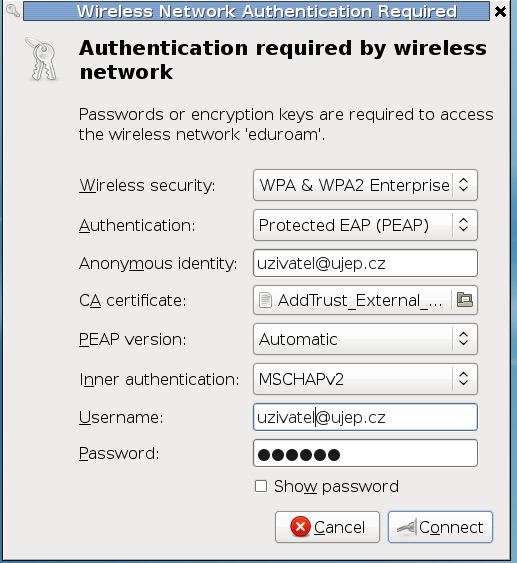Click the Password entry field

(x=365, y=453)
